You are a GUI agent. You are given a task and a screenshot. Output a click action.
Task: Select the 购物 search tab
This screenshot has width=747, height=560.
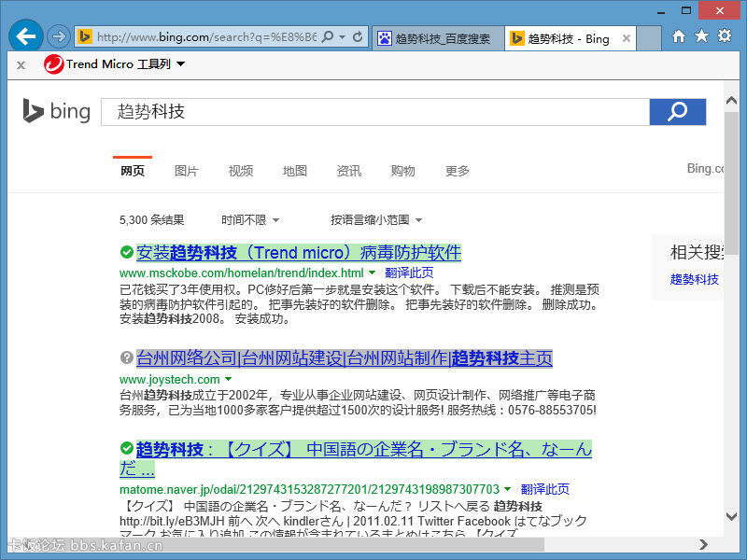pyautogui.click(x=402, y=171)
